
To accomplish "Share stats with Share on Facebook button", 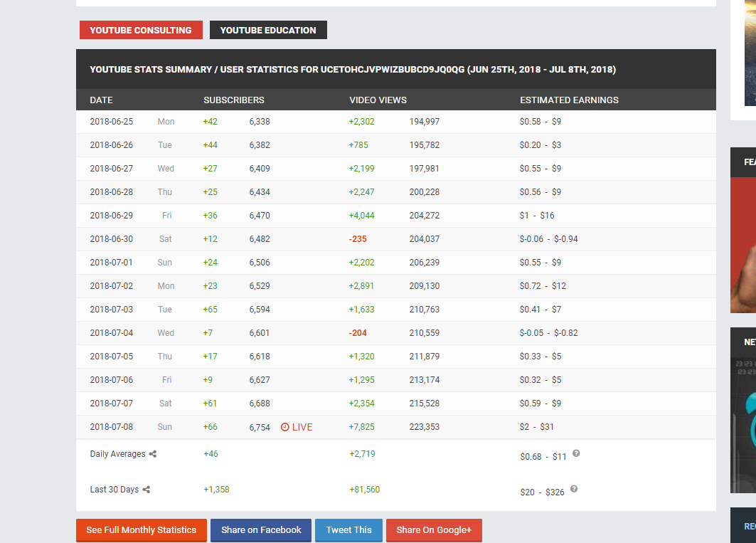I will click(x=261, y=530).
